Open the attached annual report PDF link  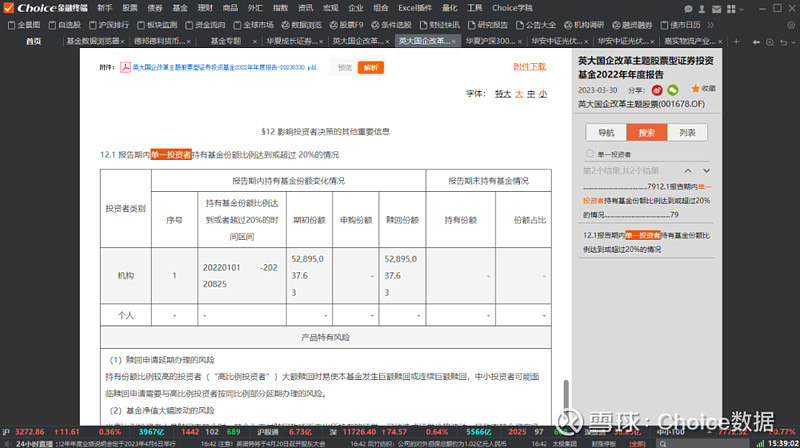pyautogui.click(x=224, y=67)
